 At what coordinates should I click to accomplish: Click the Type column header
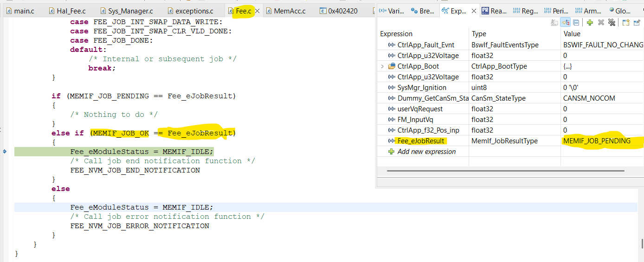pos(479,33)
